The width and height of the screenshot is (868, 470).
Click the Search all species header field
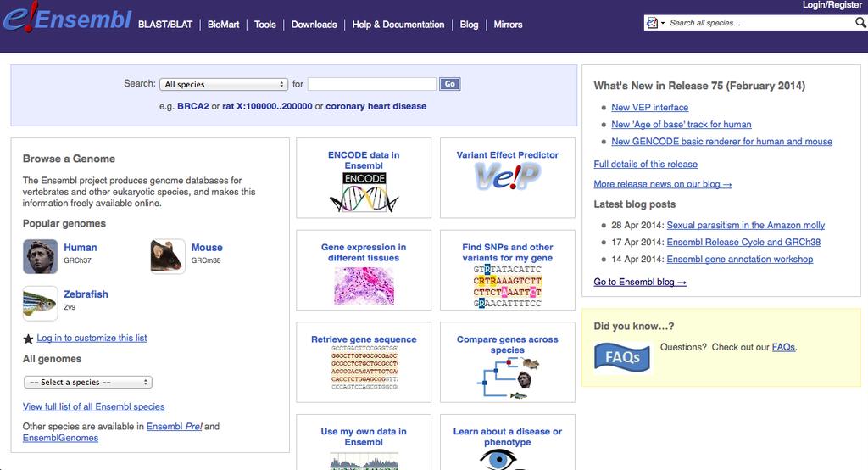pos(759,23)
